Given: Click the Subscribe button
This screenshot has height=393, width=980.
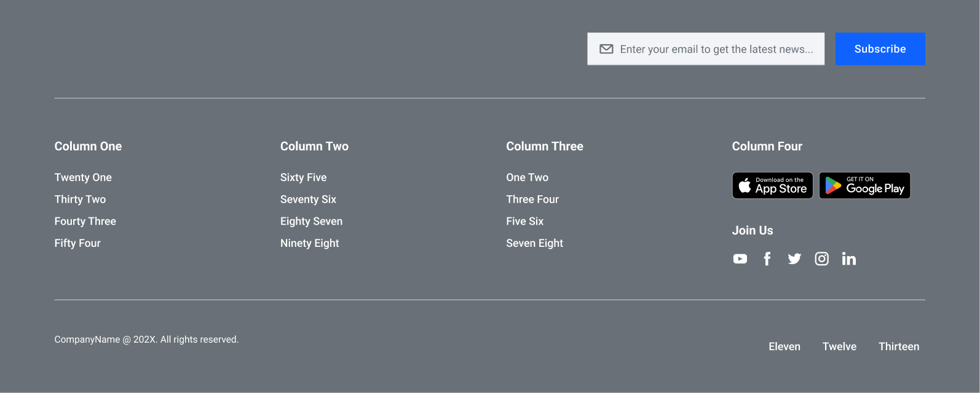Looking at the screenshot, I should coord(880,49).
